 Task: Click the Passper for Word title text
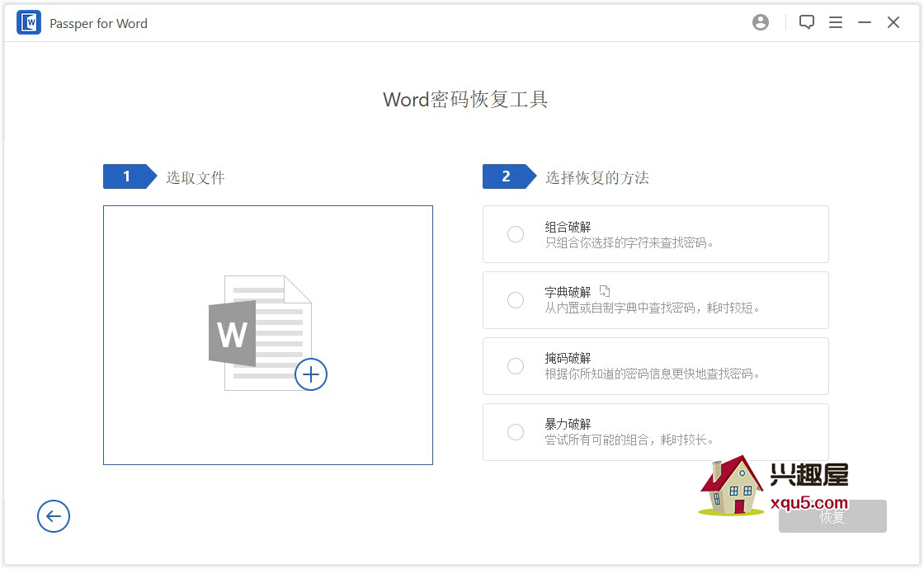tap(98, 24)
